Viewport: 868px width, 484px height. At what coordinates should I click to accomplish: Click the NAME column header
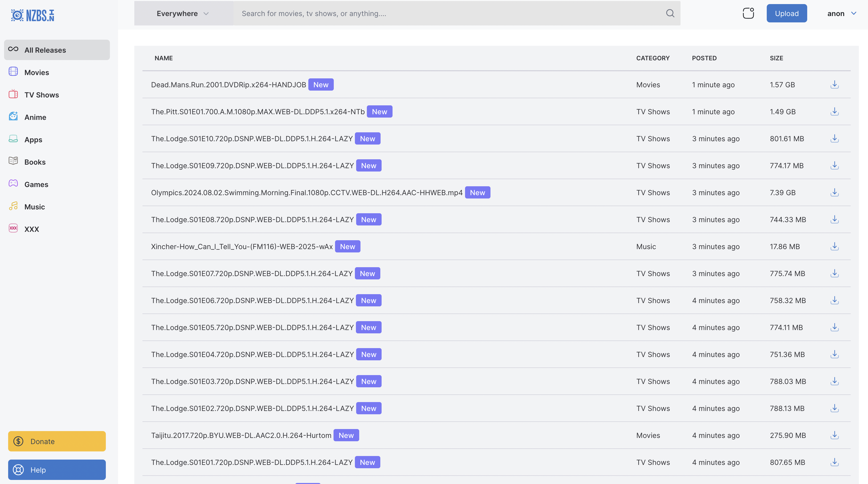[163, 58]
